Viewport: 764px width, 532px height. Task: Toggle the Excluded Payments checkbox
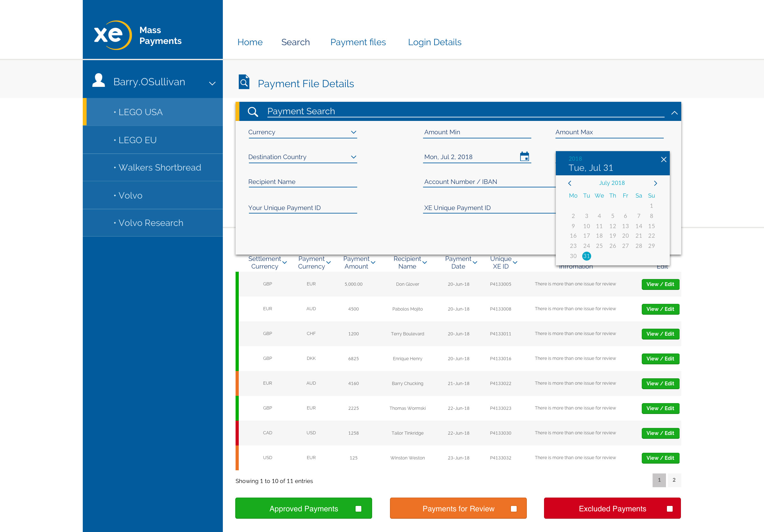[669, 509]
